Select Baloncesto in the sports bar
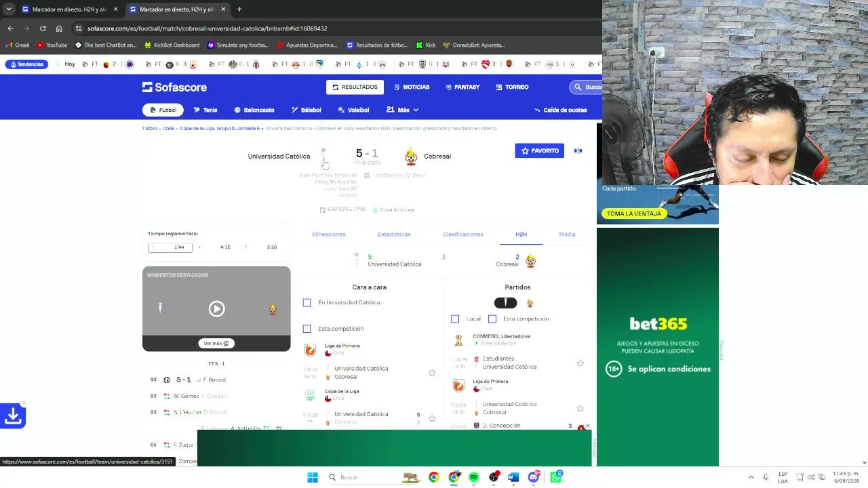868x488 pixels. click(x=254, y=110)
